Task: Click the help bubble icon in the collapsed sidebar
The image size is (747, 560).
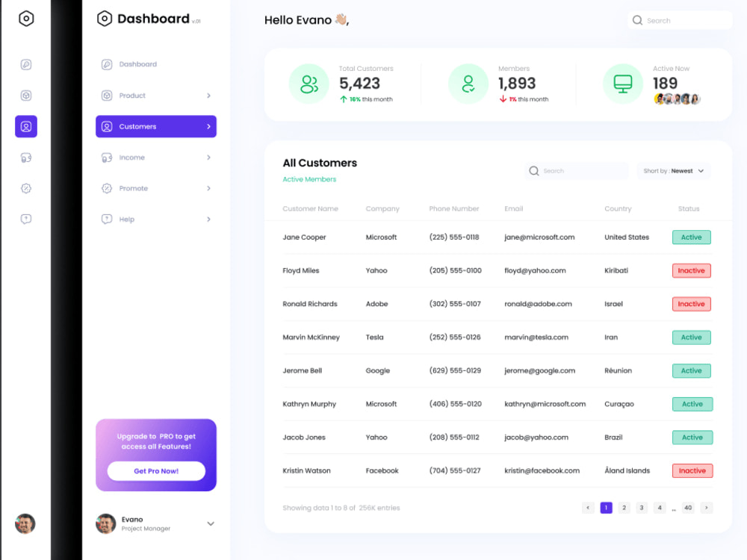Action: 26,219
